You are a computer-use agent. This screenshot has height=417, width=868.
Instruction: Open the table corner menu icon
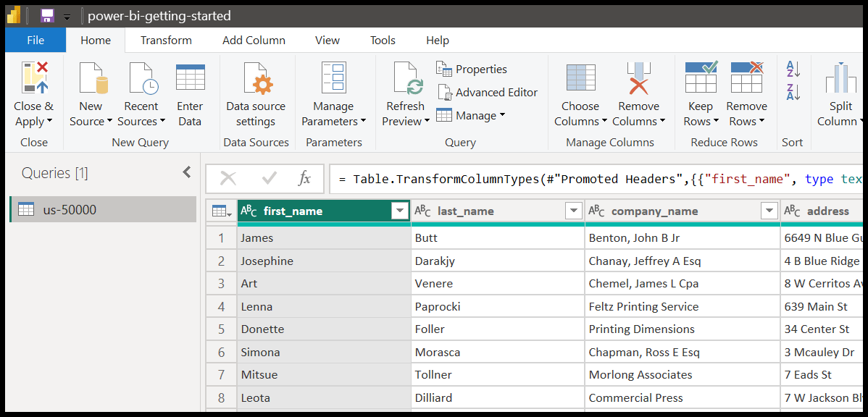(222, 211)
